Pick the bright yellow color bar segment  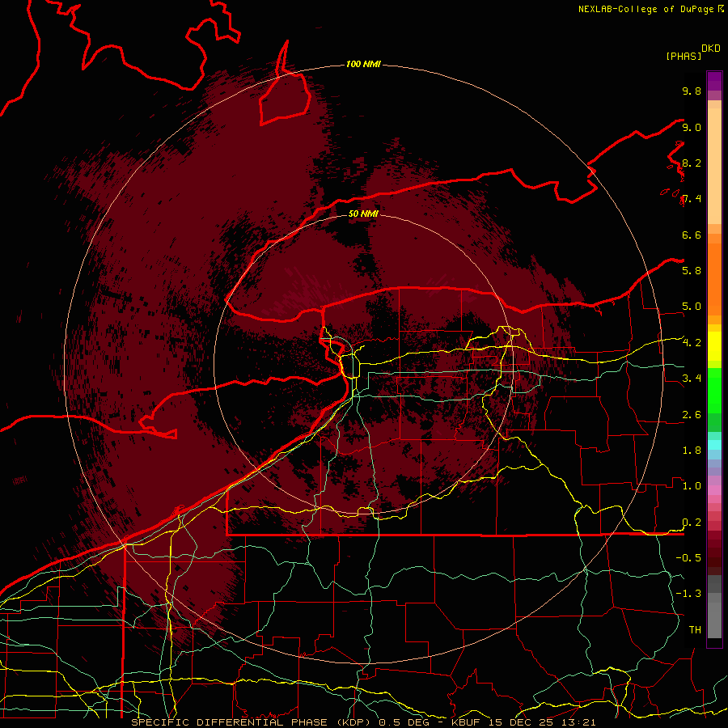point(714,346)
